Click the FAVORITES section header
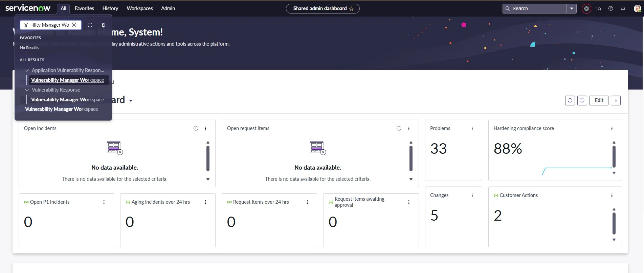The height and width of the screenshot is (273, 644). coord(30,38)
